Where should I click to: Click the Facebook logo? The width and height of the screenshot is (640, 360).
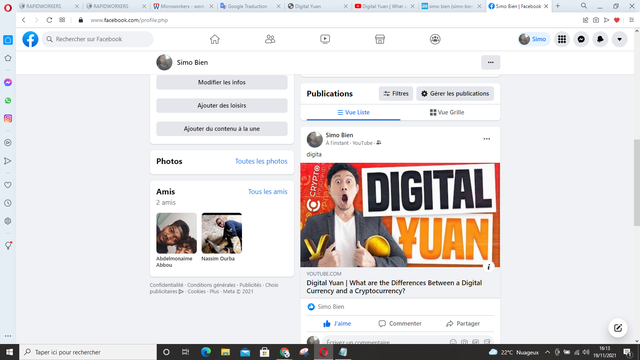pyautogui.click(x=30, y=39)
